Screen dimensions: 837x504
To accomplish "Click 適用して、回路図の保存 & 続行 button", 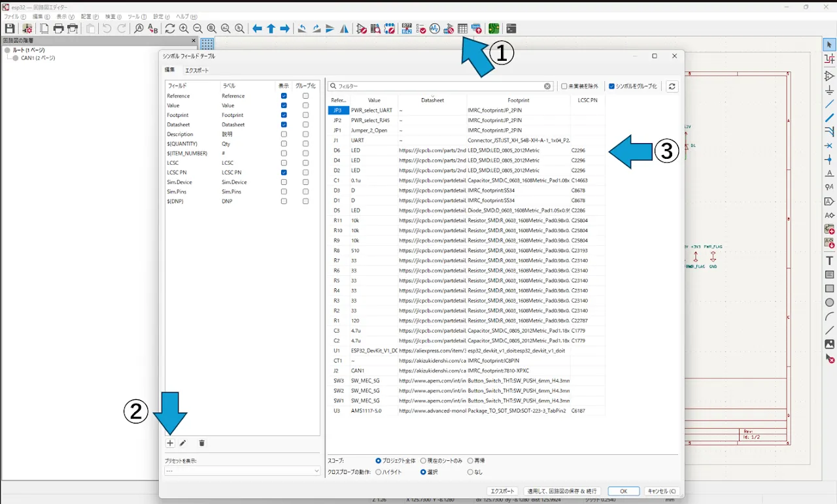I will coord(562,491).
